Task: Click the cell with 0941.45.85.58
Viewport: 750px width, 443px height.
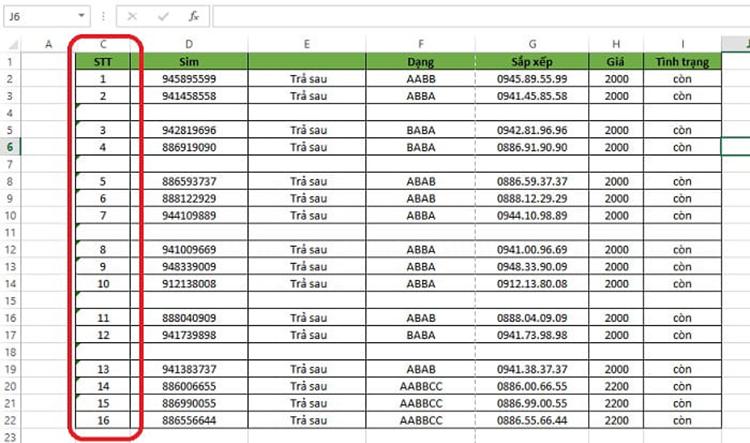Action: click(x=532, y=96)
